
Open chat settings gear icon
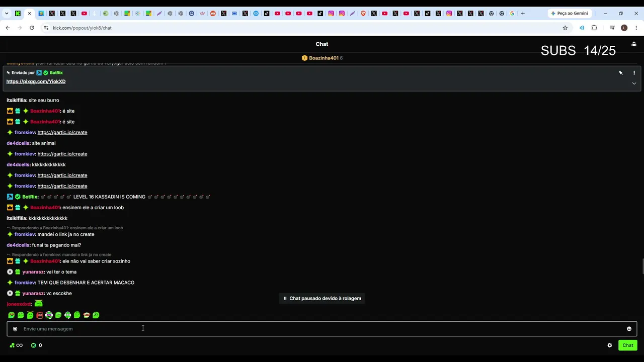610,345
